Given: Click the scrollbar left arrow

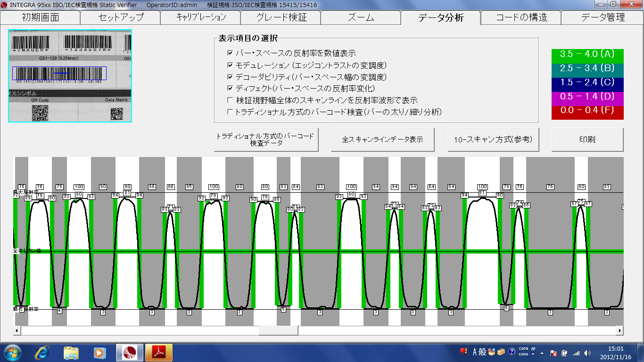Looking at the screenshot, I should (x=17, y=330).
